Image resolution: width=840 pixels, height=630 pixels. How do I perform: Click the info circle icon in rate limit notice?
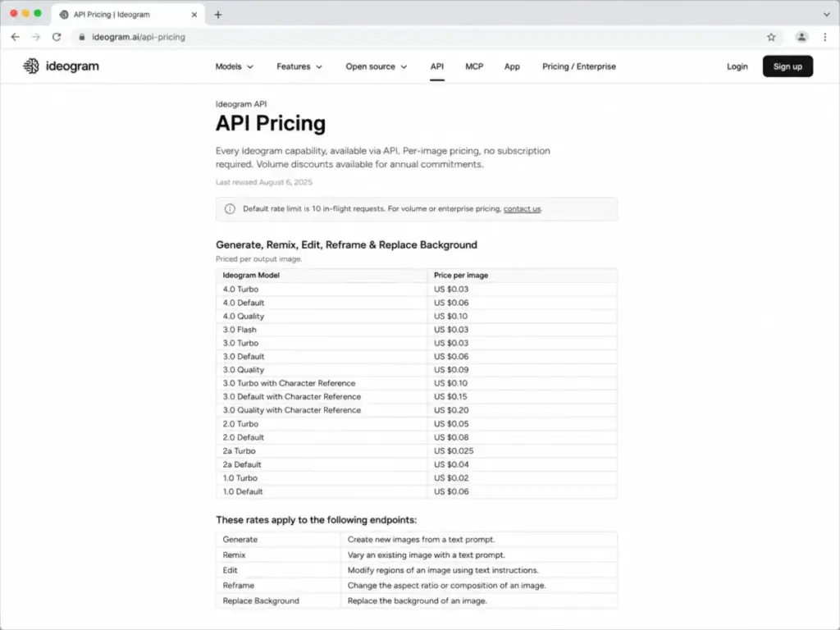(x=230, y=209)
